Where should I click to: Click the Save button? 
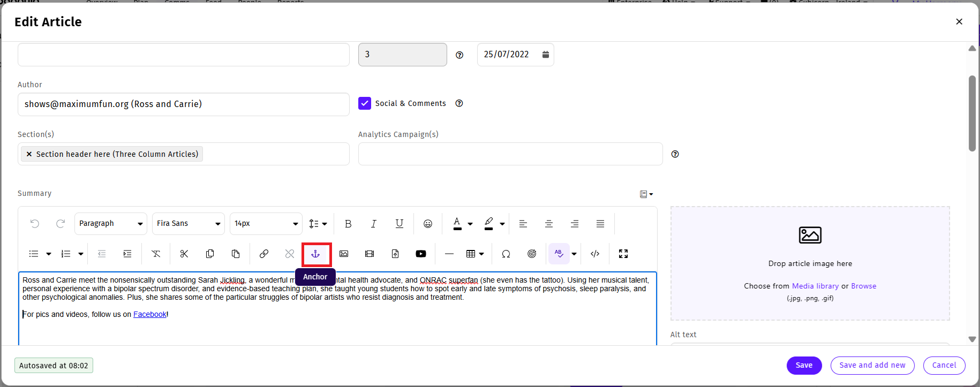(804, 366)
